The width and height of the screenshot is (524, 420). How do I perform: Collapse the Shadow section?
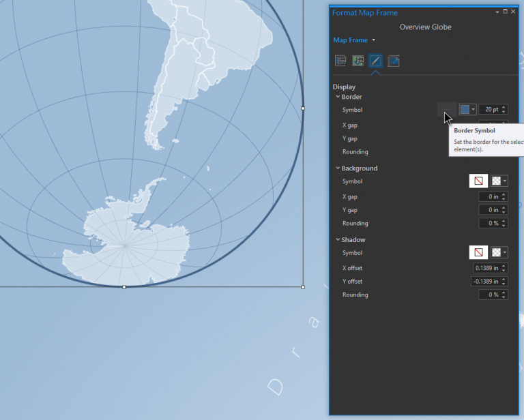[338, 239]
